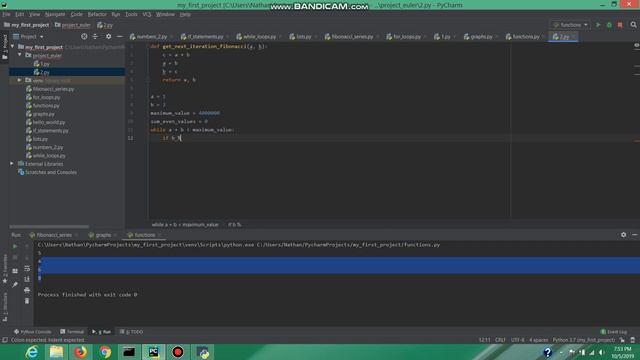The image size is (640, 360).
Task: Pin the Run tab
Action: click(x=15, y=284)
